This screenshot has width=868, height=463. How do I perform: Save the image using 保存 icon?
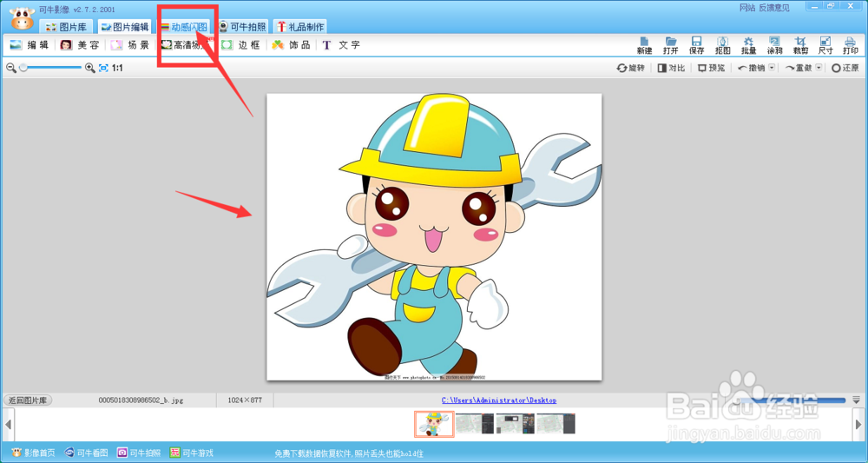[x=696, y=44]
